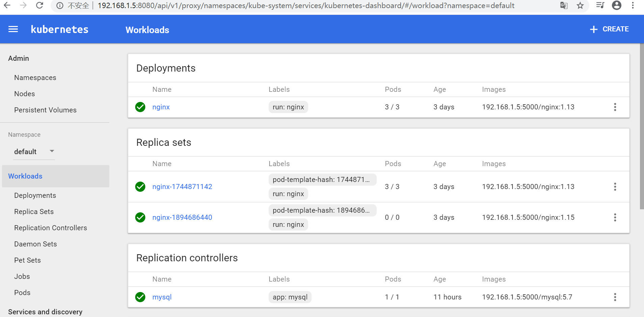Open actions menu for nginx deployment
The height and width of the screenshot is (317, 644).
[x=615, y=107]
